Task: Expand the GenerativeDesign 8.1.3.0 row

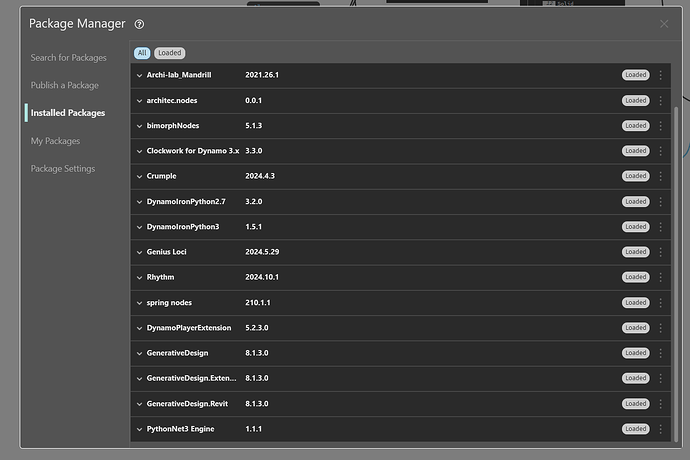Action: point(139,353)
